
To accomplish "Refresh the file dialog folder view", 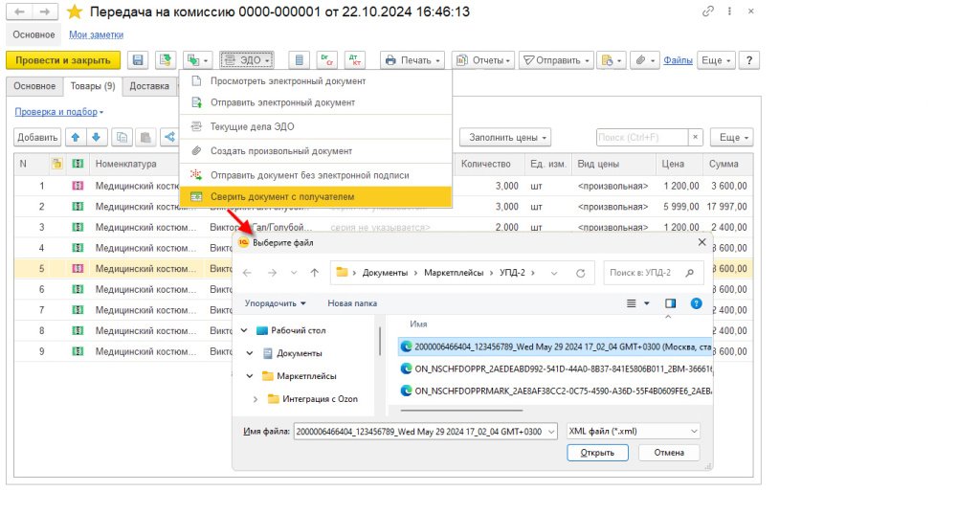I will pyautogui.click(x=580, y=274).
